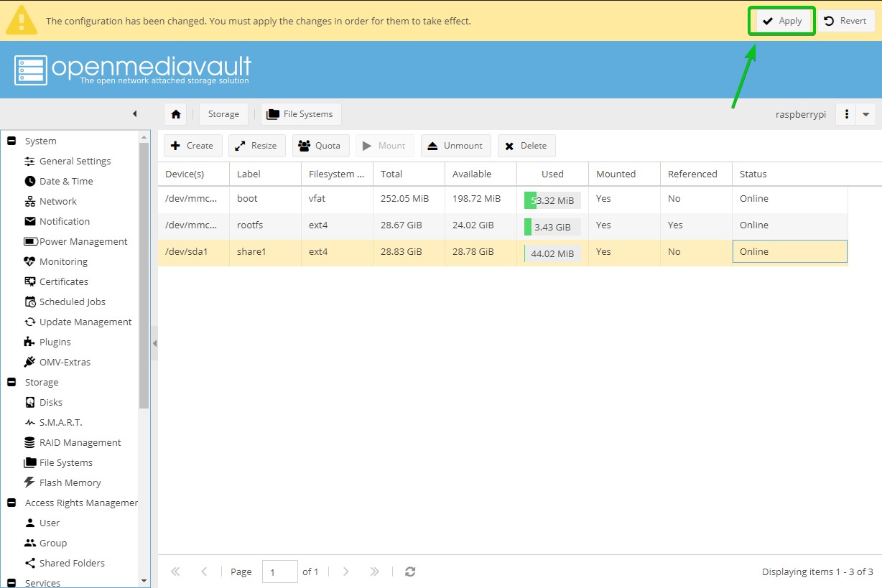Go to Flash Memory settings

click(x=70, y=482)
